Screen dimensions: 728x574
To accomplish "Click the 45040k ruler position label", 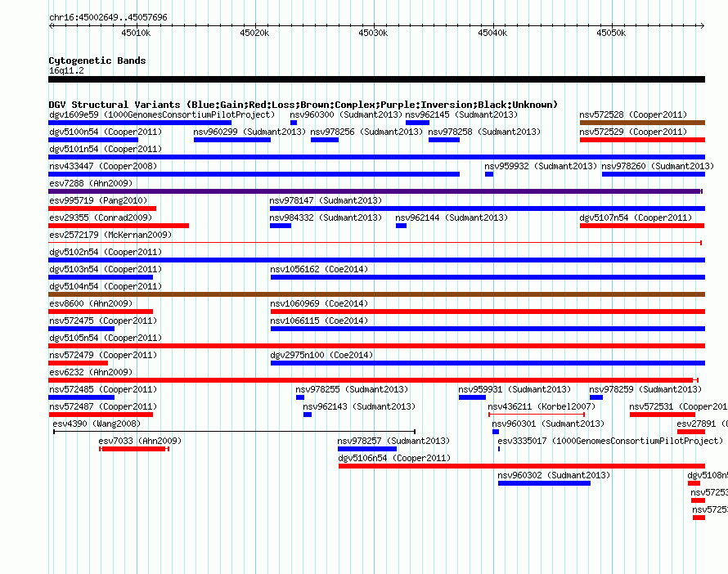I will [492, 33].
